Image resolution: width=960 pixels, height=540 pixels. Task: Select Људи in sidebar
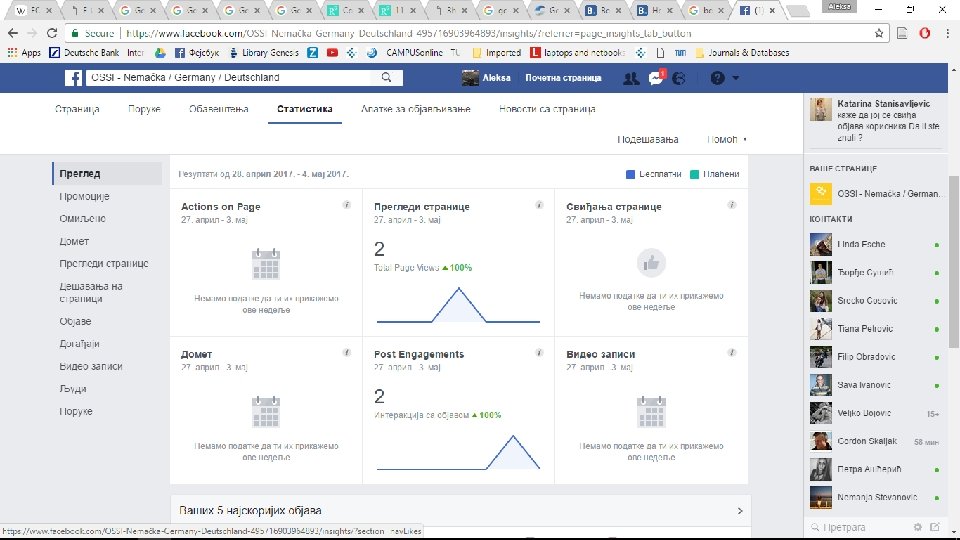point(73,389)
